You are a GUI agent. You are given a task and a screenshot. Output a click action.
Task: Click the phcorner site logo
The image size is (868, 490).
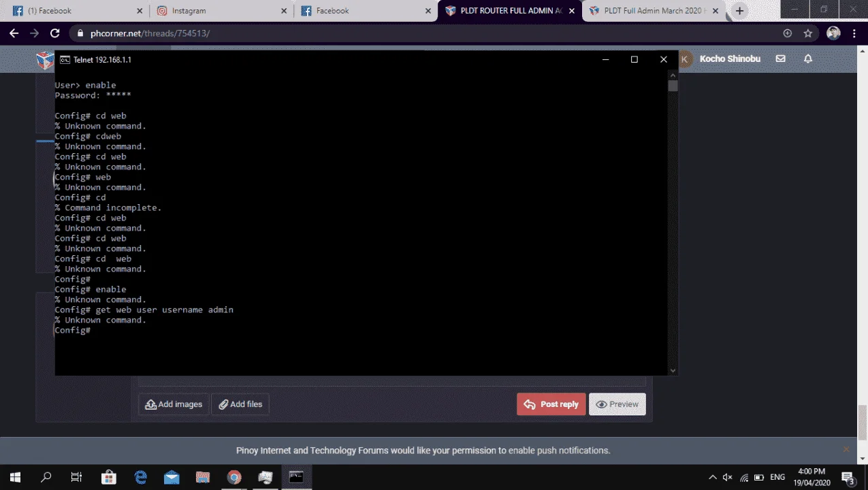tap(45, 60)
